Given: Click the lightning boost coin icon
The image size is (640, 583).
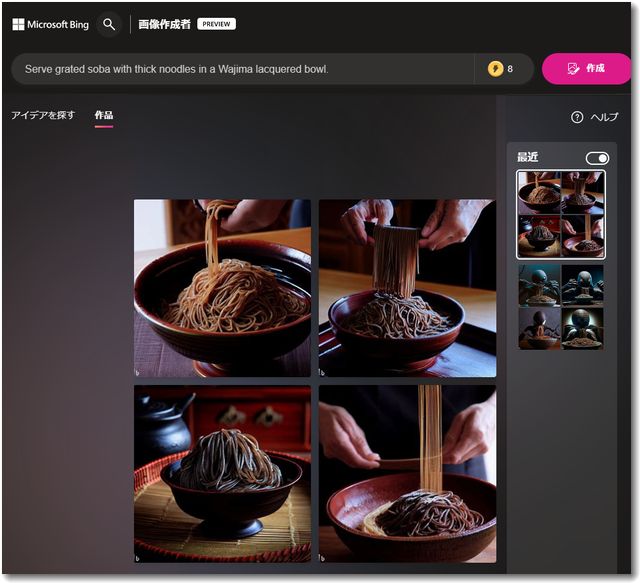Looking at the screenshot, I should point(495,69).
